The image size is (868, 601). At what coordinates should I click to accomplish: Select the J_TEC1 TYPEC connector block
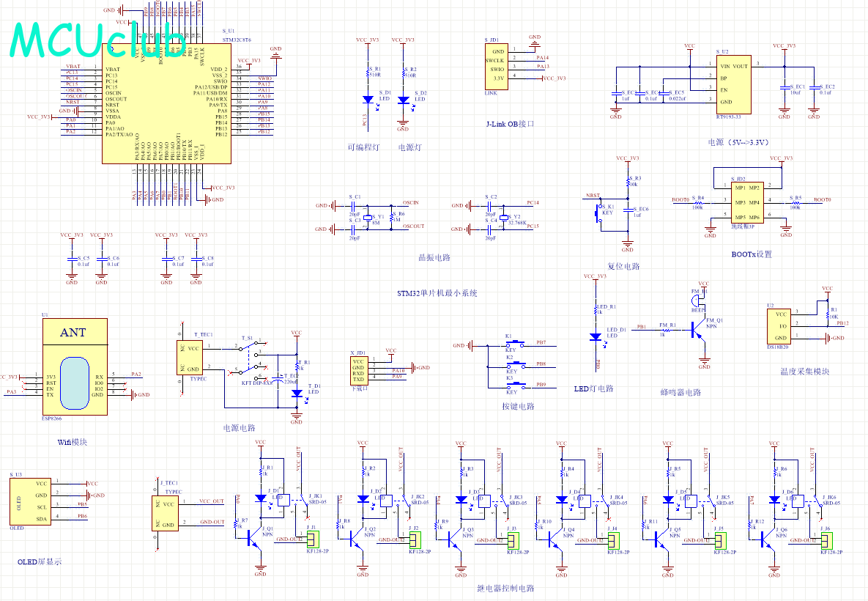[x=168, y=512]
